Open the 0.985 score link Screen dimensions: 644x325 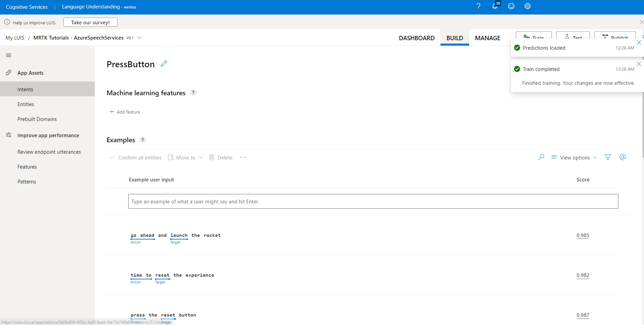(x=583, y=235)
